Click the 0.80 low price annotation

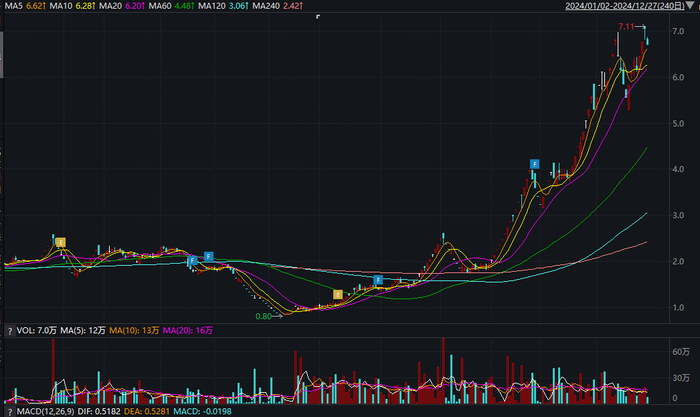tap(263, 316)
